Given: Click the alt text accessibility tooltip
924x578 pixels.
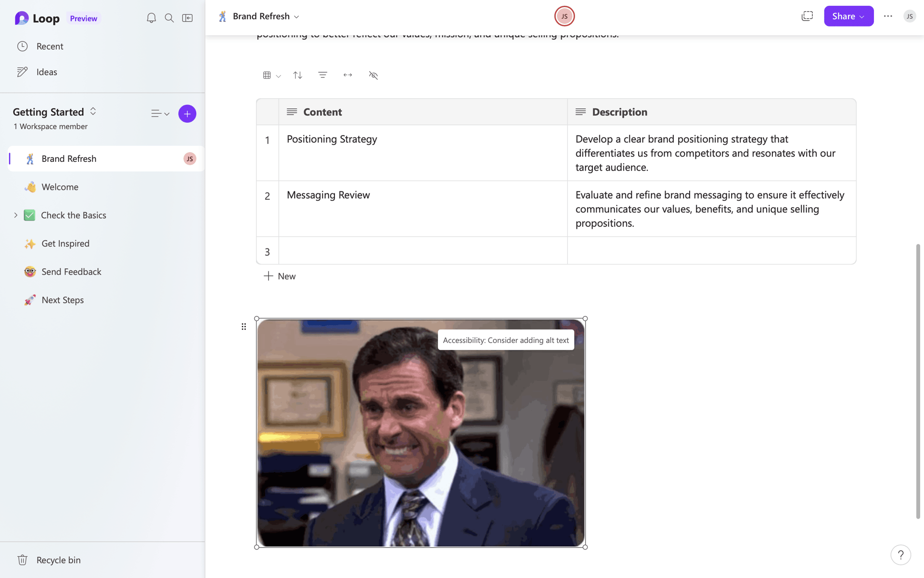Looking at the screenshot, I should click(x=506, y=340).
